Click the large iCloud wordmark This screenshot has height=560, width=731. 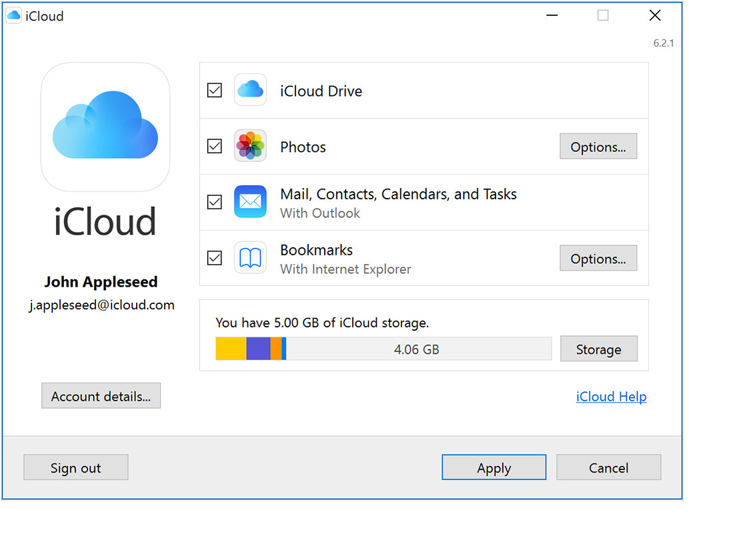pyautogui.click(x=105, y=221)
